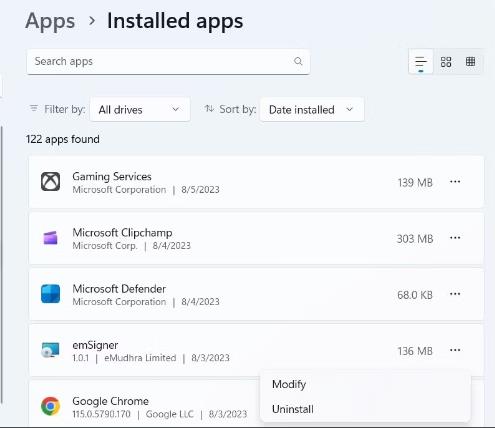Screen dimensions: 495x428
Task: Open more options for emSigner
Action: tap(455, 350)
